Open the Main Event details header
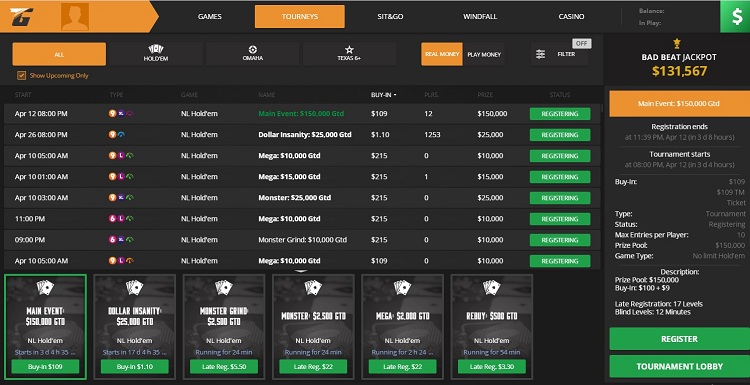The width and height of the screenshot is (750, 385). tap(679, 104)
